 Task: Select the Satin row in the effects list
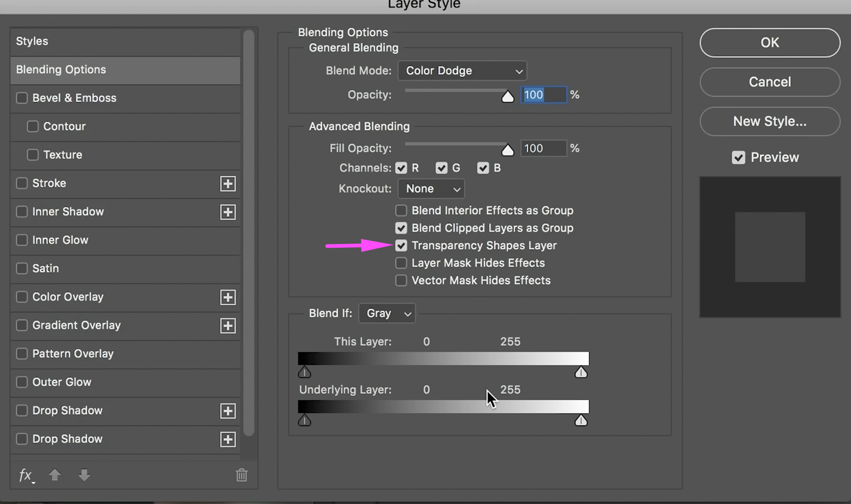click(x=125, y=269)
